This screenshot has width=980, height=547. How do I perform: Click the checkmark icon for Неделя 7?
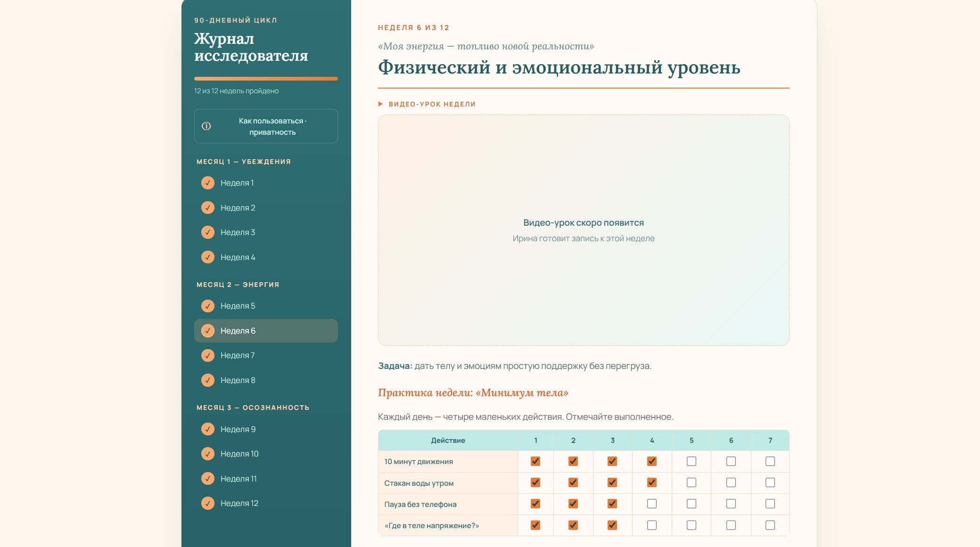208,355
